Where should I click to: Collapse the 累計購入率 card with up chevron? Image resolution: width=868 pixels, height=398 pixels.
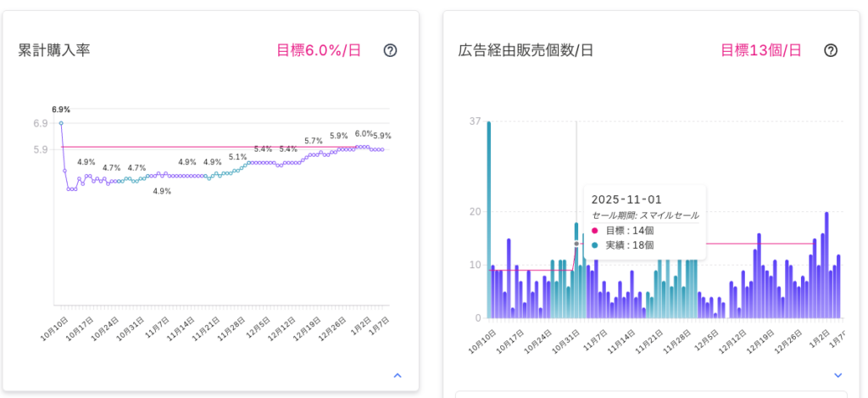coord(398,375)
